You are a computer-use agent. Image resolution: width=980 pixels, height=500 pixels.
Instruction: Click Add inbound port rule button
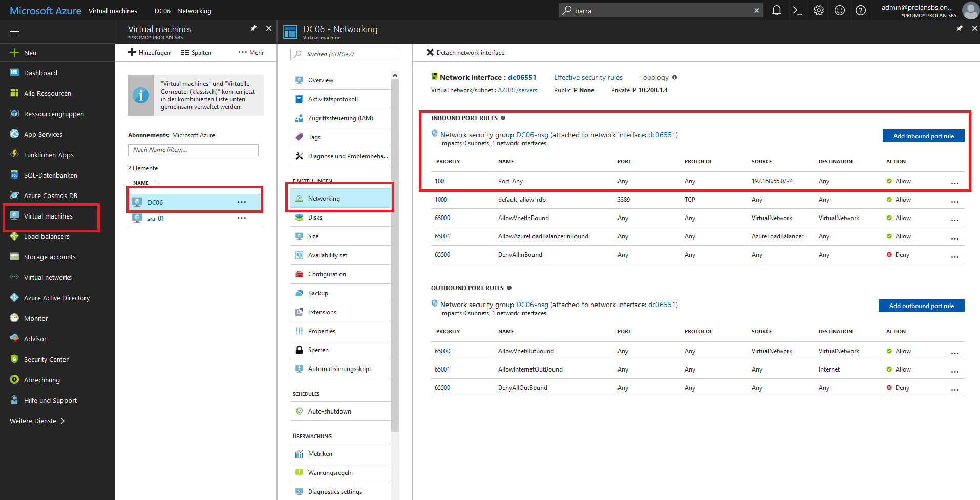[923, 136]
